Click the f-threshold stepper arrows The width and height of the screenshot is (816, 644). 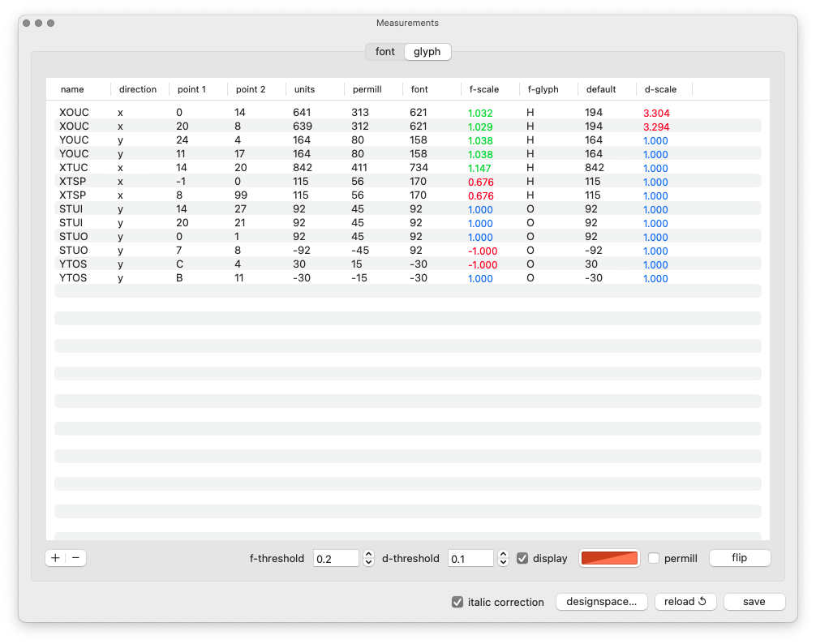point(368,558)
